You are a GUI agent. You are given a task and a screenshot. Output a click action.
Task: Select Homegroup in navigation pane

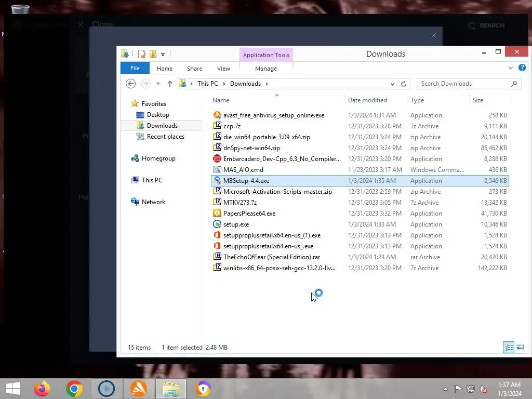[158, 158]
